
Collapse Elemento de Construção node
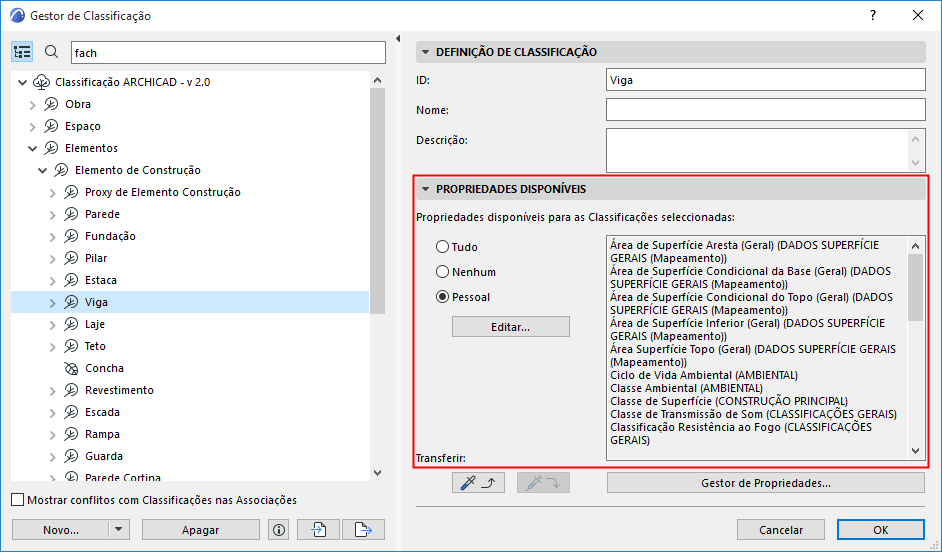[43, 171]
